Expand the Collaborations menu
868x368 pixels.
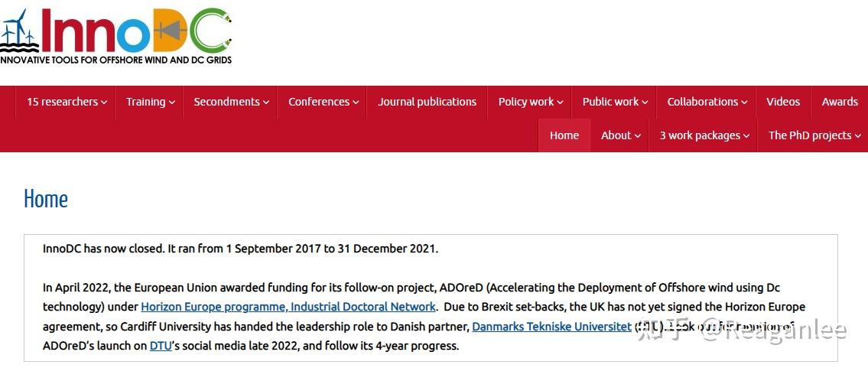click(x=707, y=102)
